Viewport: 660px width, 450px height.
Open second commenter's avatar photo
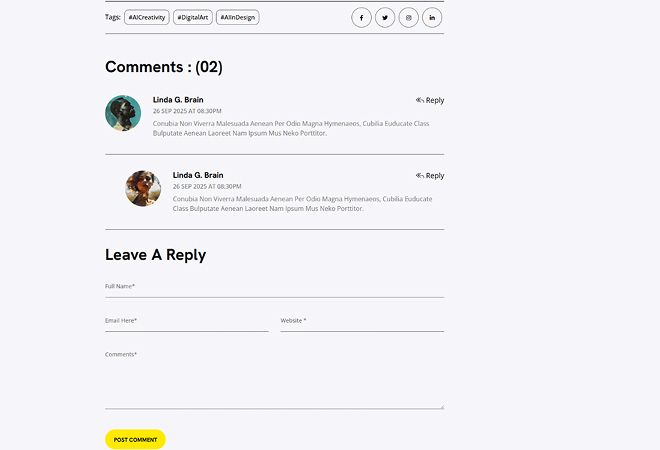click(143, 188)
